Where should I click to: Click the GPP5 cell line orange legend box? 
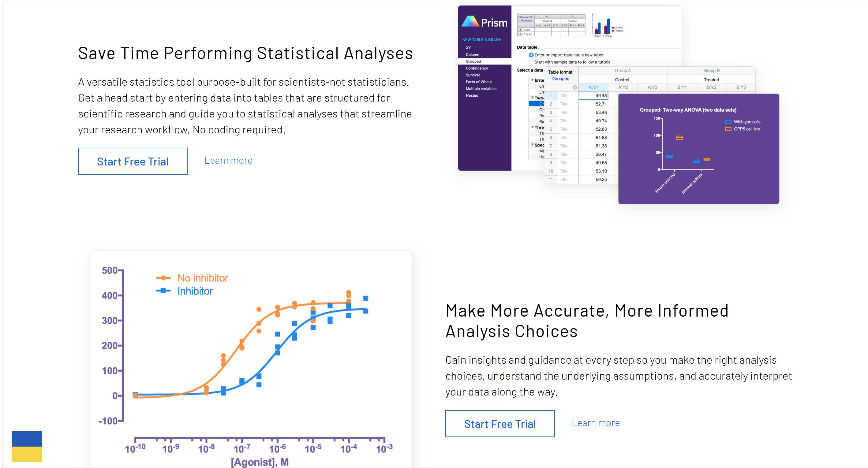pos(728,129)
